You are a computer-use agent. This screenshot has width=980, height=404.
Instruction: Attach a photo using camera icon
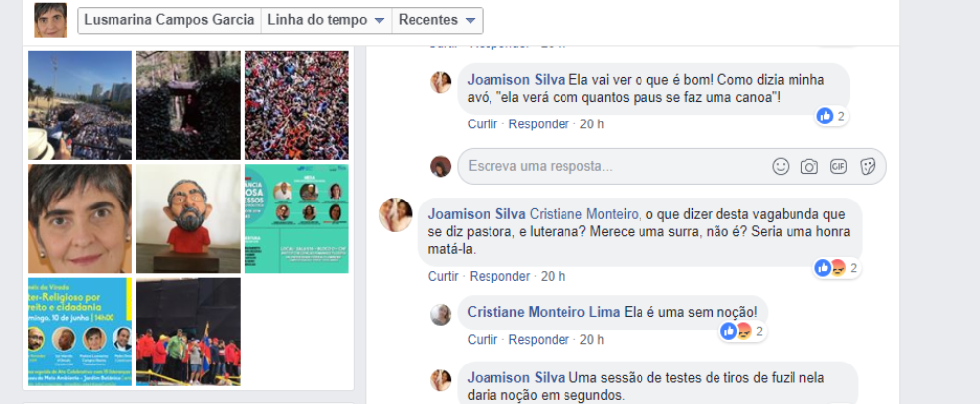tap(809, 166)
